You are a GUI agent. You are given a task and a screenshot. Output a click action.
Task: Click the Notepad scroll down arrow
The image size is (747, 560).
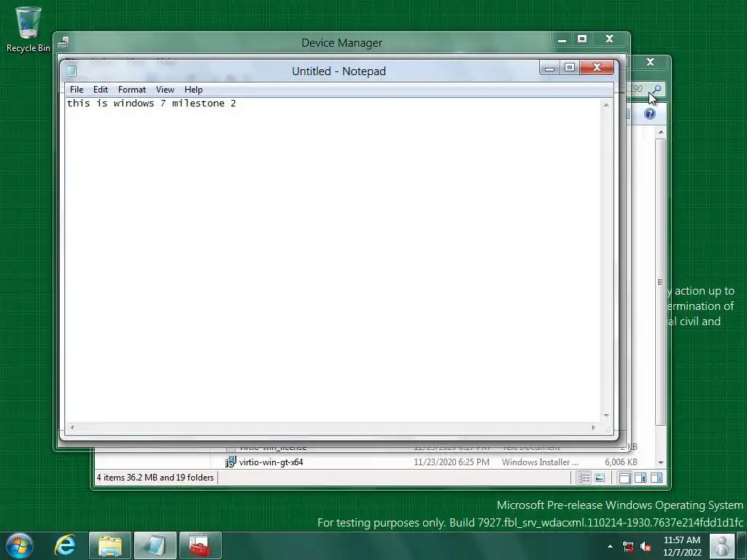(606, 416)
